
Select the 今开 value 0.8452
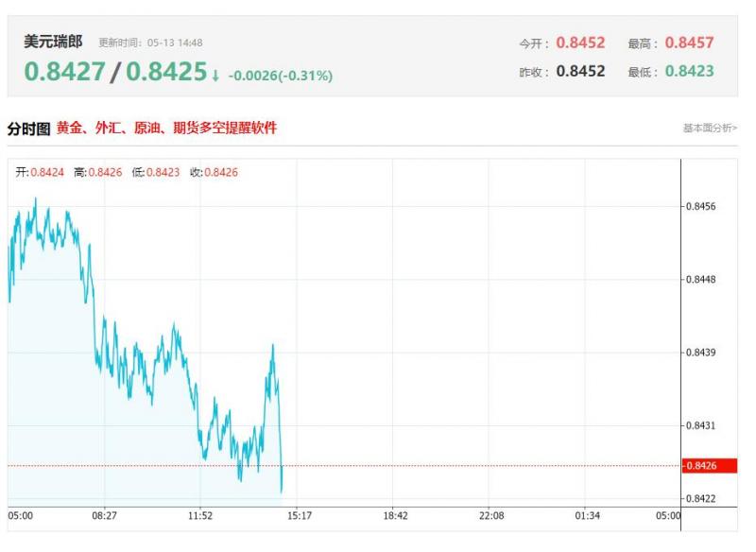pyautogui.click(x=580, y=43)
